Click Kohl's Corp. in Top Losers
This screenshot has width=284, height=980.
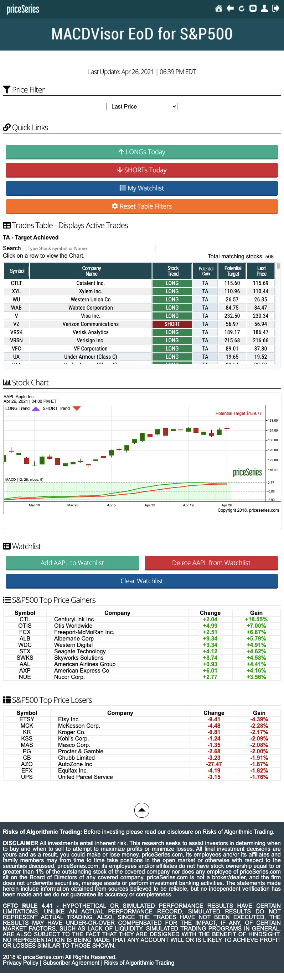coord(73,738)
